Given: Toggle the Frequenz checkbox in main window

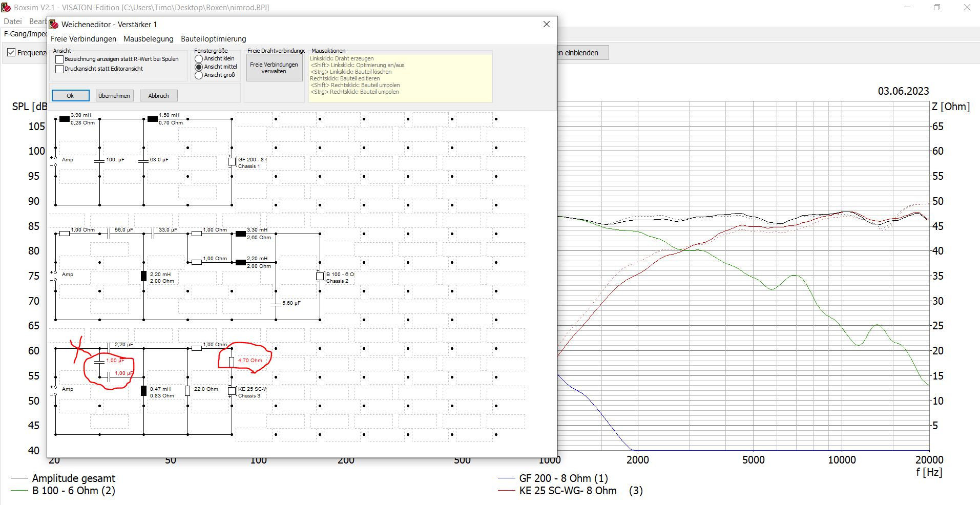Looking at the screenshot, I should pos(11,53).
